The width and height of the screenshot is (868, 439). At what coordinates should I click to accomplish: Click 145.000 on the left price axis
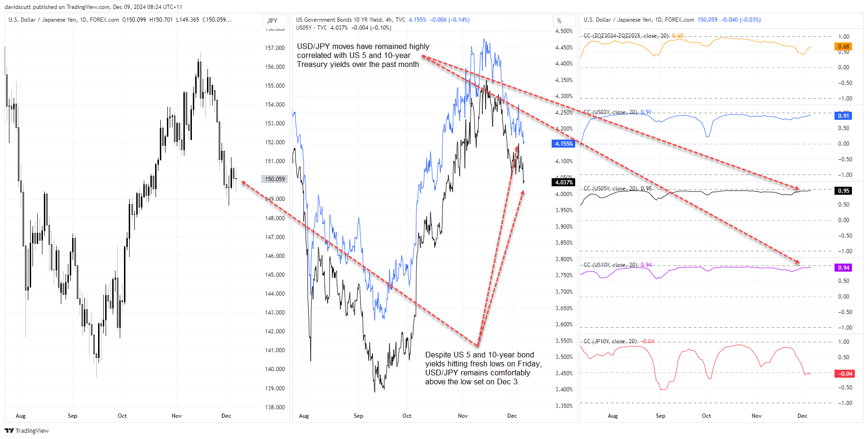[275, 275]
